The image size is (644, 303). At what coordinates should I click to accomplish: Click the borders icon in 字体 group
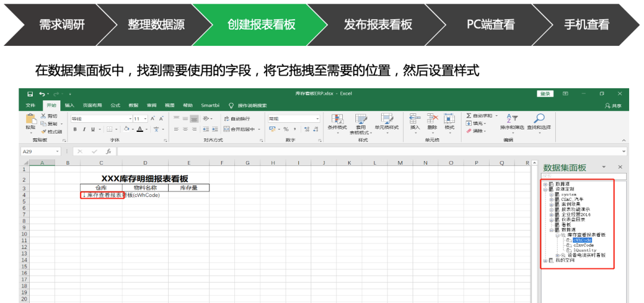tap(109, 129)
